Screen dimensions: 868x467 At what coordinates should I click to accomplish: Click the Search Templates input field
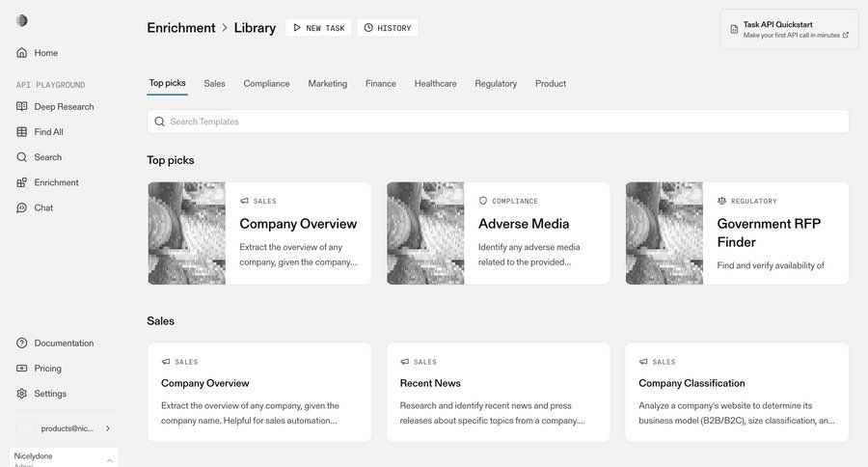pos(498,122)
